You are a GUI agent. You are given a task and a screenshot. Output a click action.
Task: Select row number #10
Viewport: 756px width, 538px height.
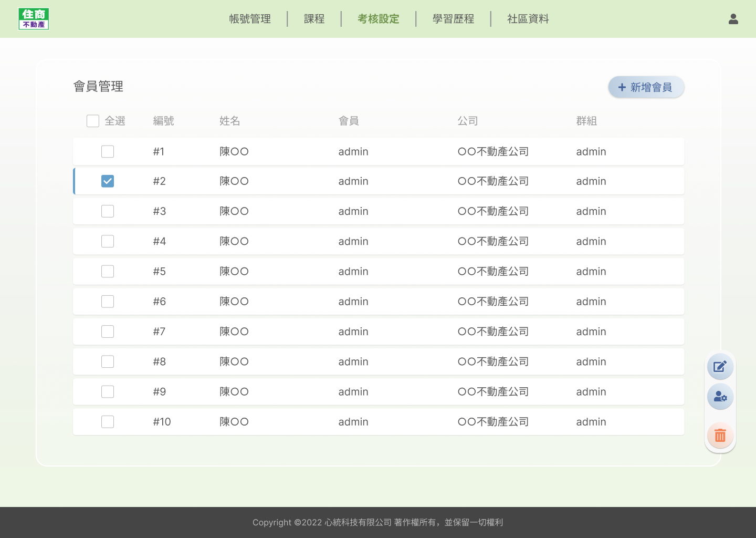162,422
